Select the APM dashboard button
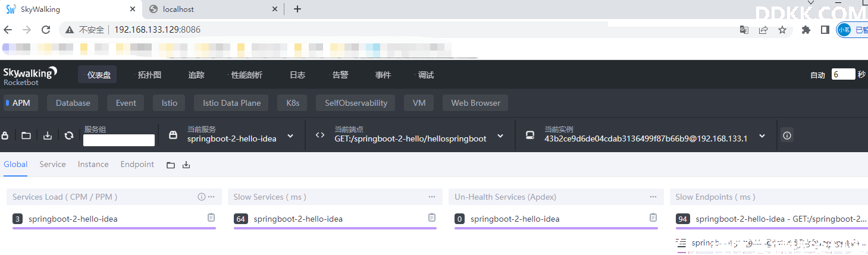868x255 pixels. pos(21,103)
